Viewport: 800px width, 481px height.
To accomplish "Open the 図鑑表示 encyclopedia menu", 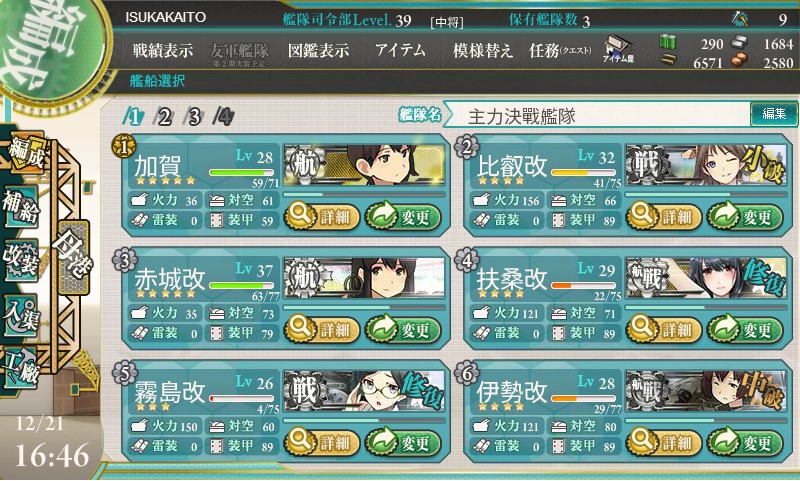I will [318, 50].
